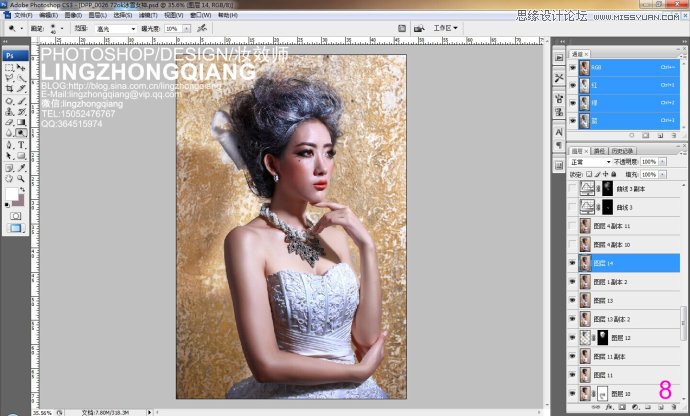The image size is (690, 416).
Task: Toggle Quick Mask mode
Action: pos(15,216)
